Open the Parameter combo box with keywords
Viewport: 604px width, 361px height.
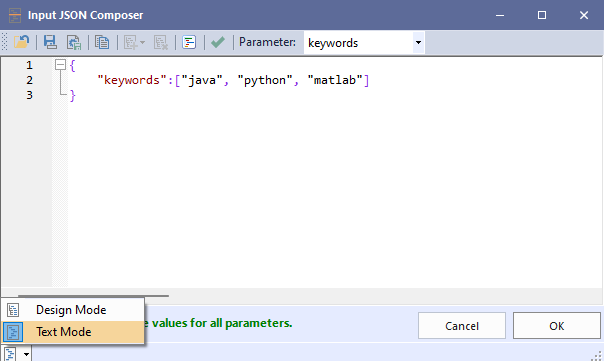(x=364, y=42)
